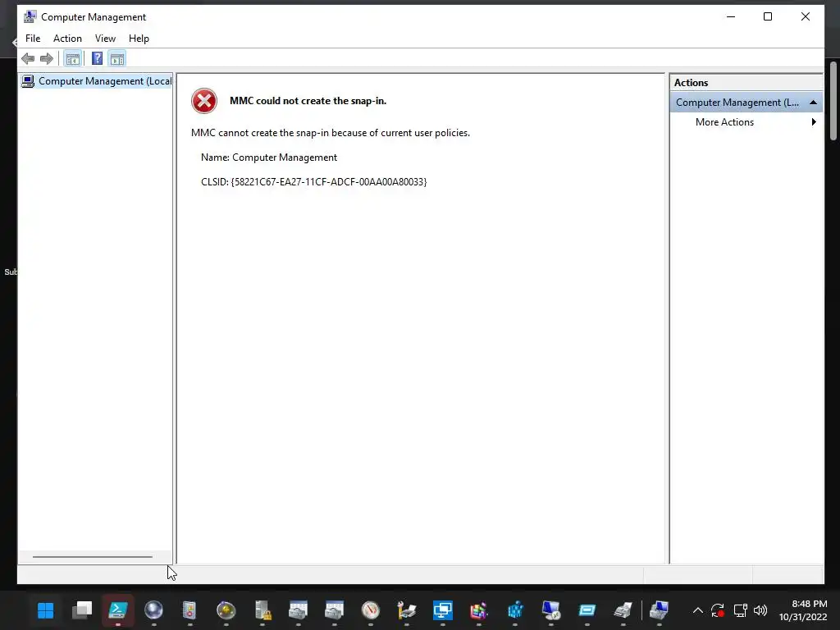
Task: Click the blue question mark Help toolbar icon
Action: pyautogui.click(x=97, y=58)
